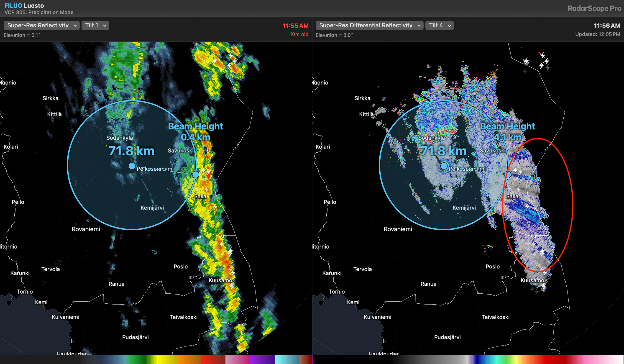Click the Ranua label in right pane

click(x=428, y=284)
